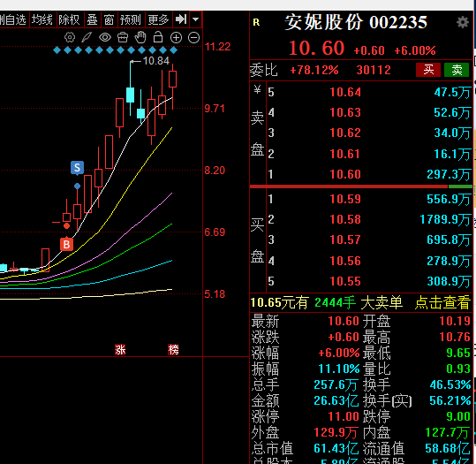
Task: Activate the hand pan tool
Action: coord(140,37)
